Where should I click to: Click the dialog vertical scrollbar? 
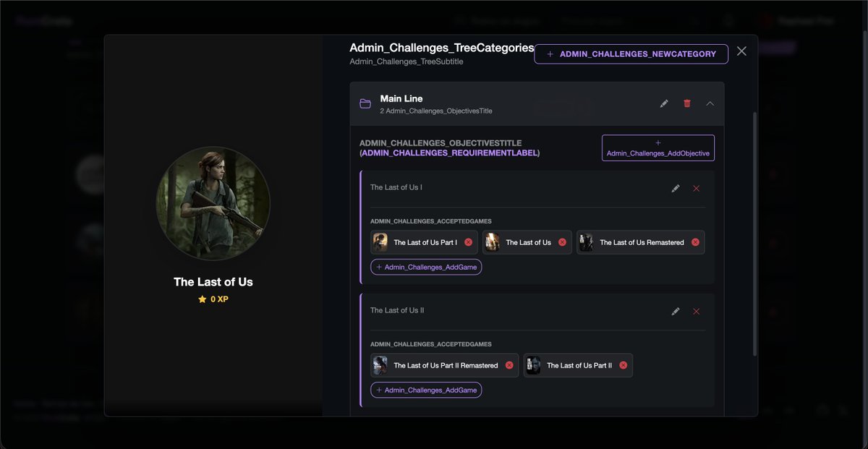tap(753, 234)
